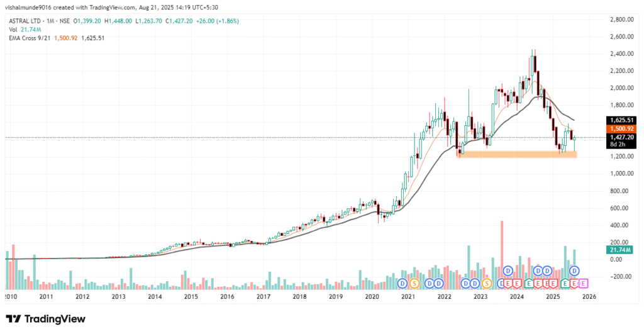644x334 pixels.
Task: Click the orange 1,500.92 tag on the price axis
Action: (x=621, y=128)
